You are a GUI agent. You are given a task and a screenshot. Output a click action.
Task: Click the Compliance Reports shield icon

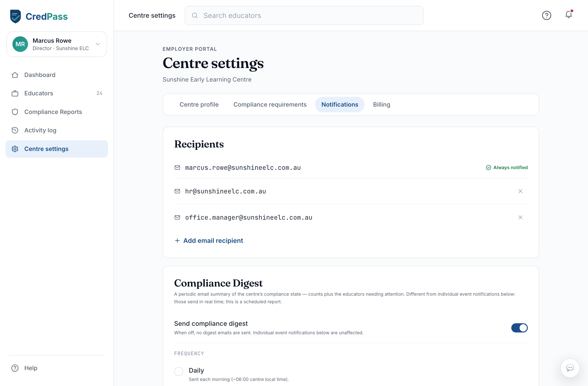(x=15, y=112)
